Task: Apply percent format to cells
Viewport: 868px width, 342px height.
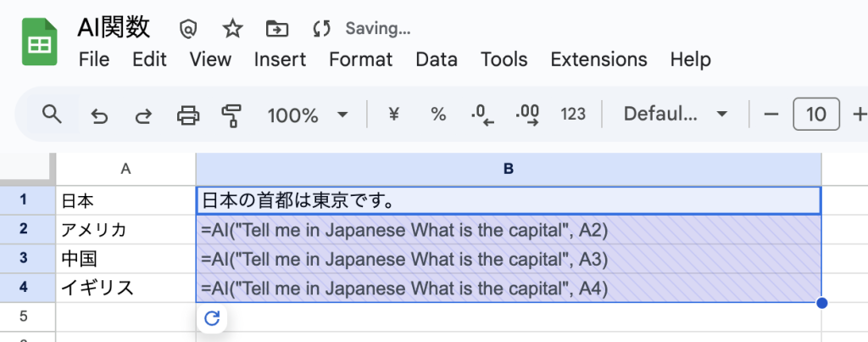Action: (438, 114)
